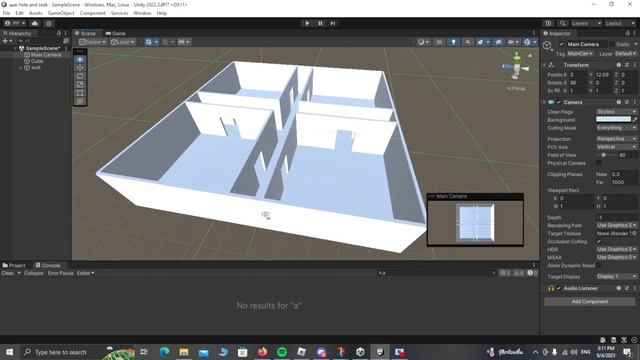This screenshot has height=360, width=640.
Task: Toggle console Collapse button
Action: (33, 273)
